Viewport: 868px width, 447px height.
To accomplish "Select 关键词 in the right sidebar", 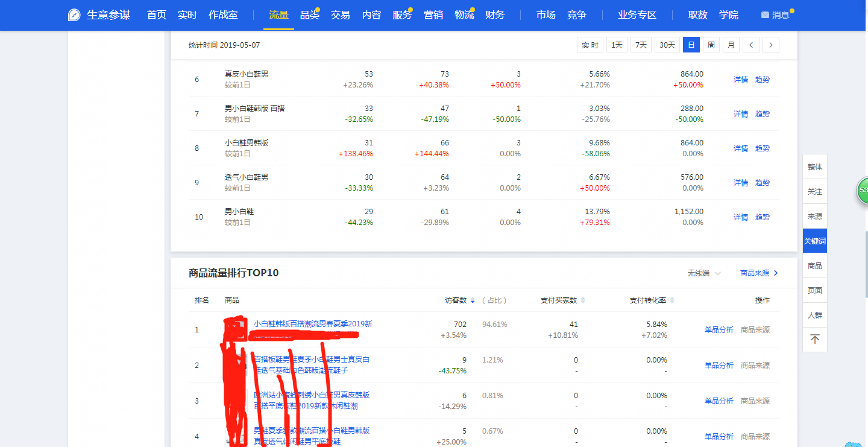I will pyautogui.click(x=814, y=240).
